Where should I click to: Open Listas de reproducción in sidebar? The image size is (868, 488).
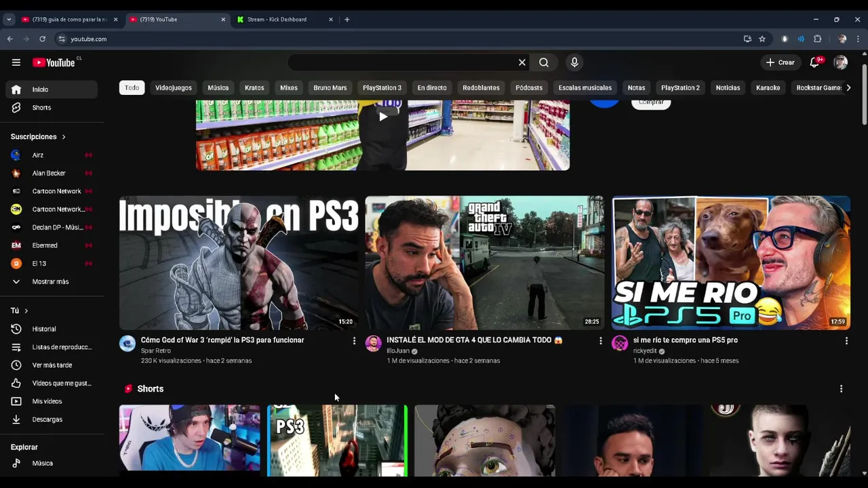pyautogui.click(x=52, y=347)
